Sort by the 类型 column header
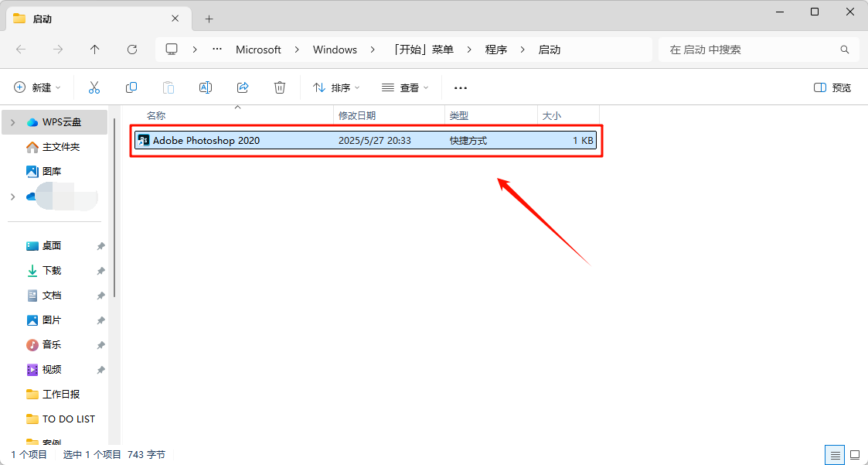Image resolution: width=868 pixels, height=465 pixels. point(459,116)
